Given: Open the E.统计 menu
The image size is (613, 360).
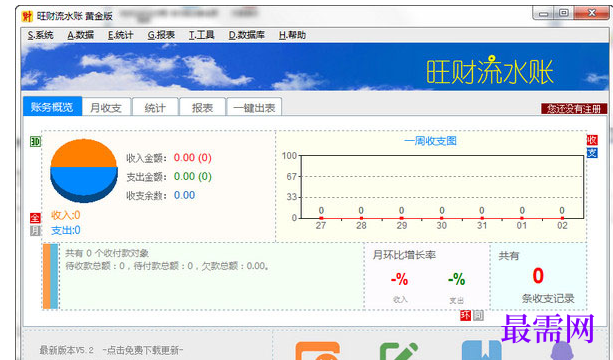Looking at the screenshot, I should click(x=120, y=35).
